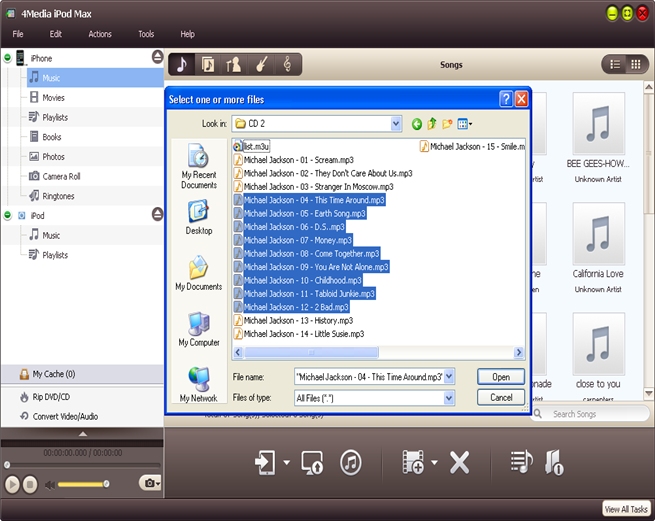Mute the player volume speaker icon
The width and height of the screenshot is (655, 521).
point(50,485)
